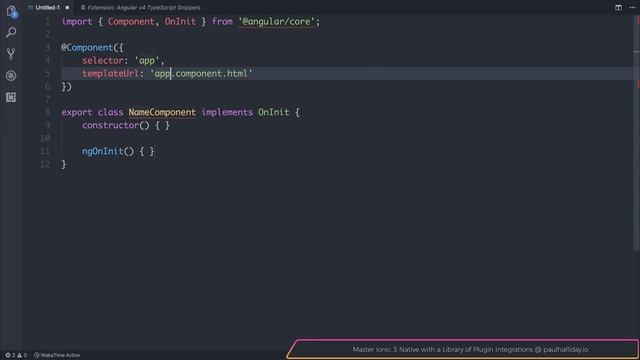Click the unsaved dot on Untitled-1 tab
The image size is (640, 360).
click(x=67, y=7)
